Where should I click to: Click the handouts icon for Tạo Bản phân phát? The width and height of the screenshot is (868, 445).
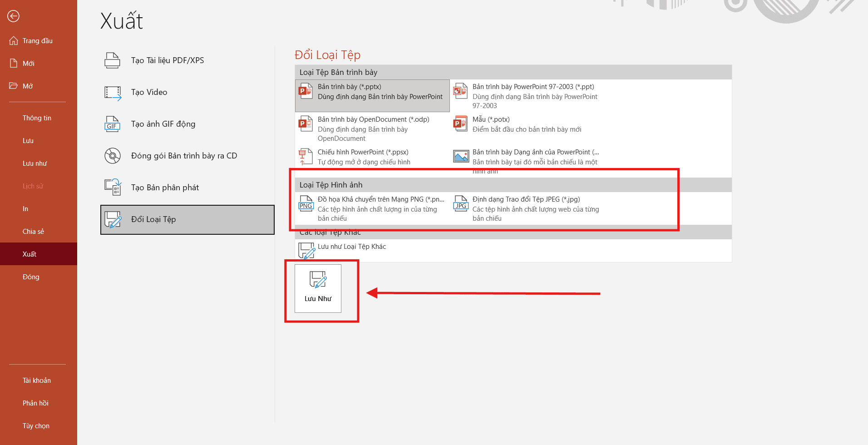coord(113,187)
